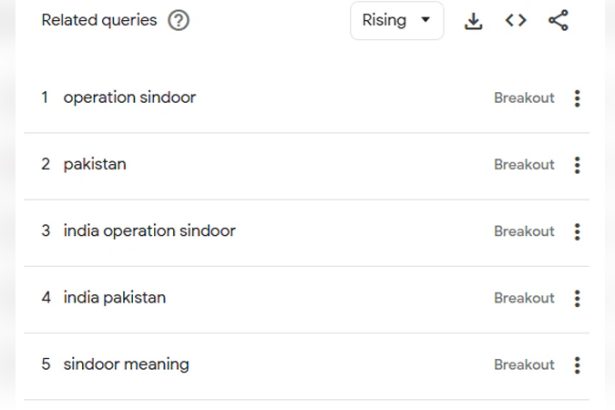Share the Related queries card
615x410 pixels.
[x=558, y=20]
